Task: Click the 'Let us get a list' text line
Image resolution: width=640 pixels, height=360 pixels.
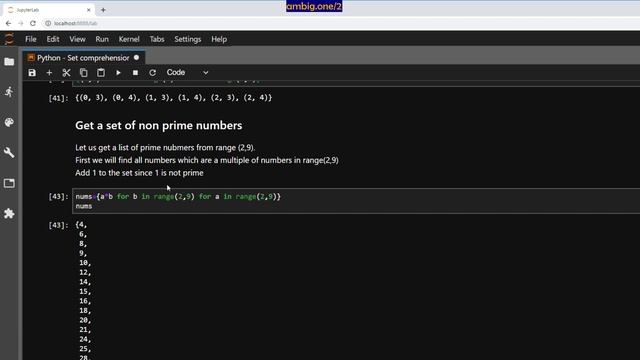Action: coord(165,148)
